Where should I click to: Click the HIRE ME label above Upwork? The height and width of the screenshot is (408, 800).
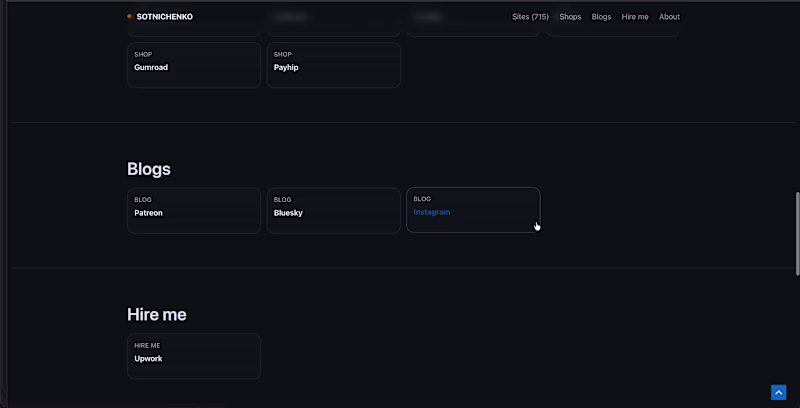pyautogui.click(x=147, y=346)
